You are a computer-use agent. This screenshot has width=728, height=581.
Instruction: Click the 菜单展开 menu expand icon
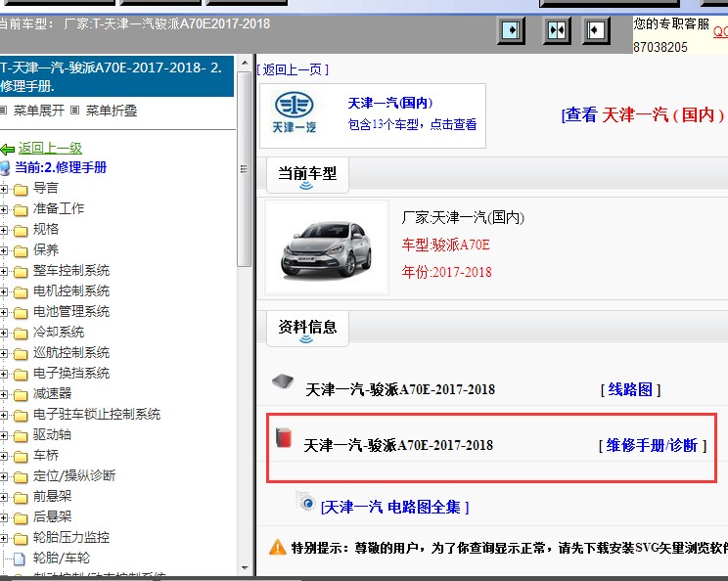(3, 111)
